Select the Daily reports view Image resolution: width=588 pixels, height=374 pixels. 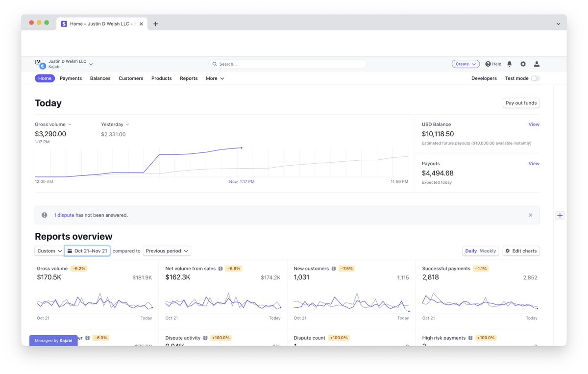(471, 250)
